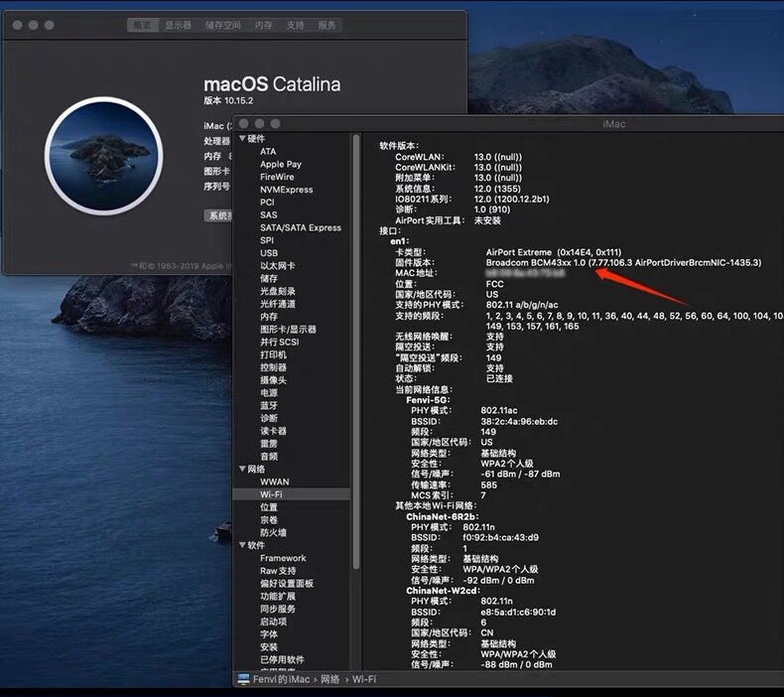This screenshot has width=784, height=697.
Task: Click the ChinaNet-6R2b network name
Action: coord(443,516)
